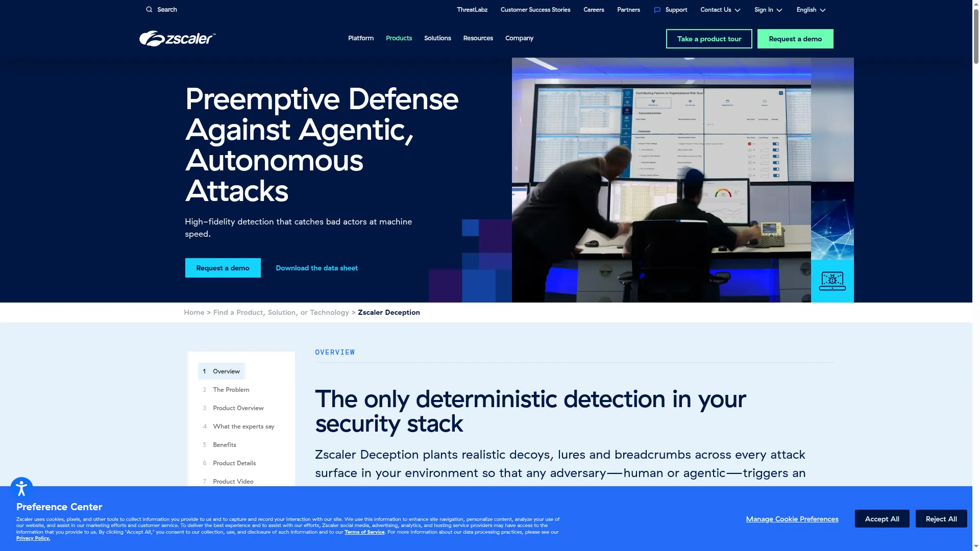
Task: Click the Search field text
Action: (167, 10)
